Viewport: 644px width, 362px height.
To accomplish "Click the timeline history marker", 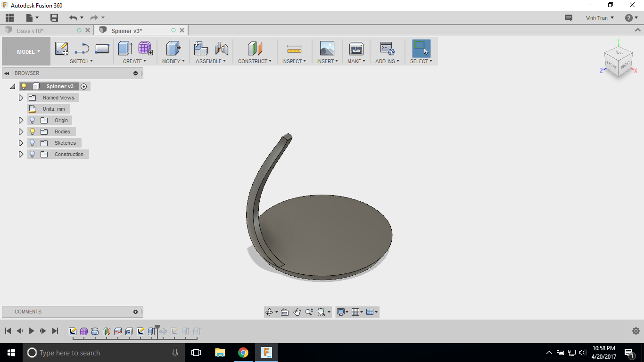I will [x=157, y=331].
